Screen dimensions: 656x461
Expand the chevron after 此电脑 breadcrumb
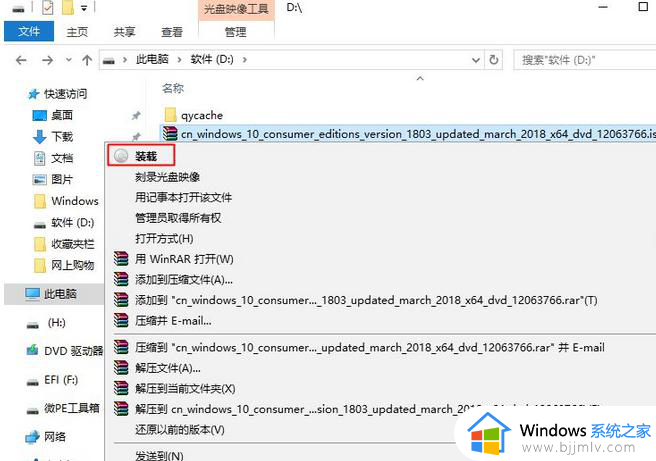pos(179,60)
